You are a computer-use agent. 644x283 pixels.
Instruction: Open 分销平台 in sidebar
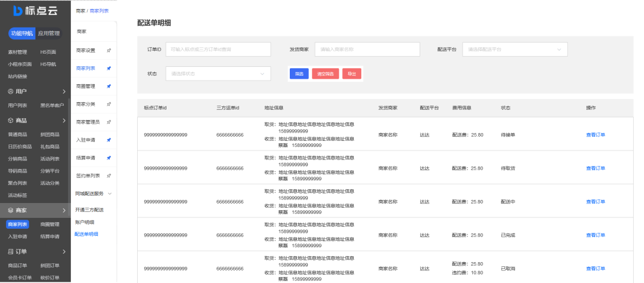point(49,171)
